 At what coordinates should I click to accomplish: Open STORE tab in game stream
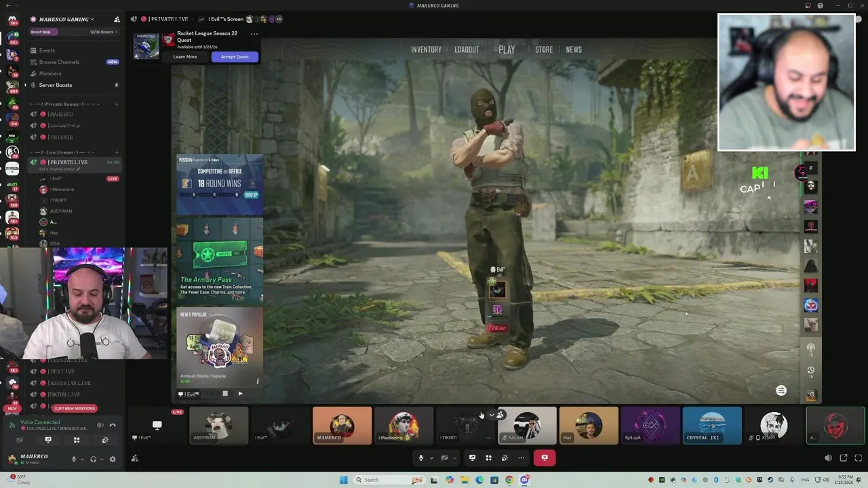(544, 49)
